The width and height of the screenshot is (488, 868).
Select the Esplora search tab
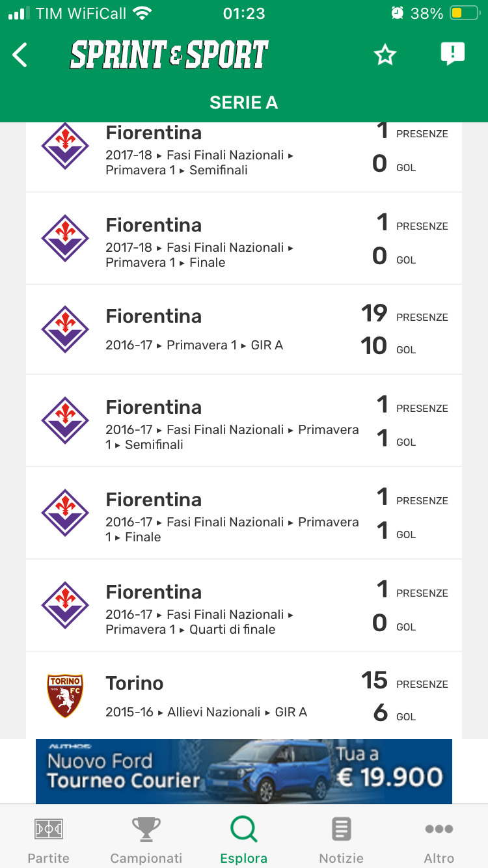(x=244, y=839)
